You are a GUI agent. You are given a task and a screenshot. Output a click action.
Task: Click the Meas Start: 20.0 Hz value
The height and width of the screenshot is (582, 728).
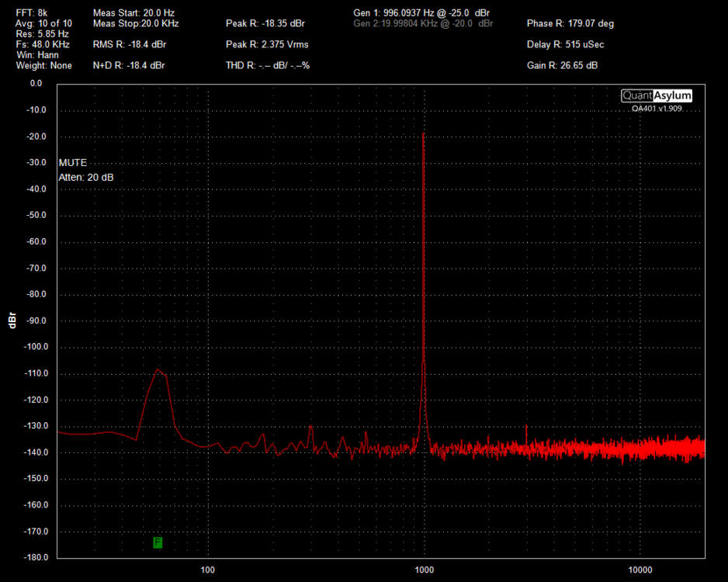pos(133,14)
